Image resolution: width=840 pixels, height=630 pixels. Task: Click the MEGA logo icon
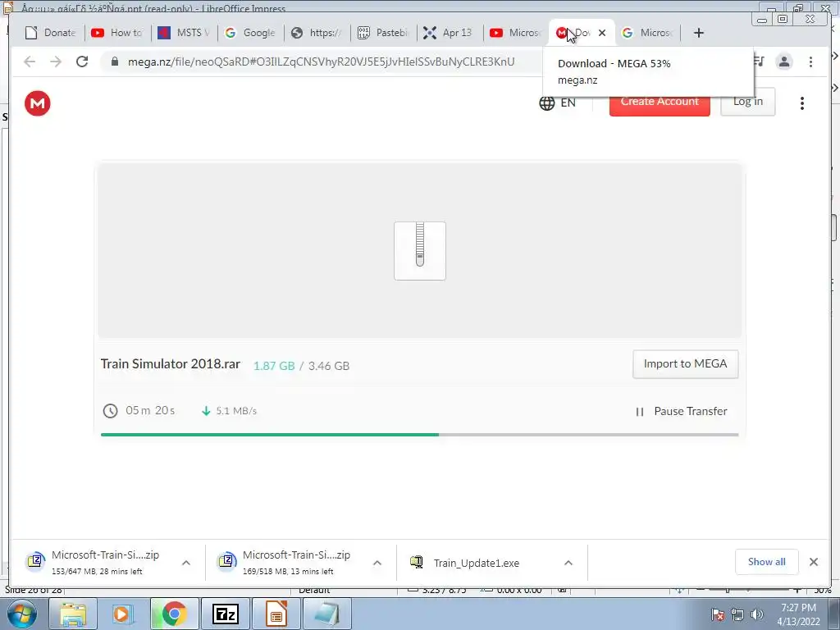click(x=38, y=103)
